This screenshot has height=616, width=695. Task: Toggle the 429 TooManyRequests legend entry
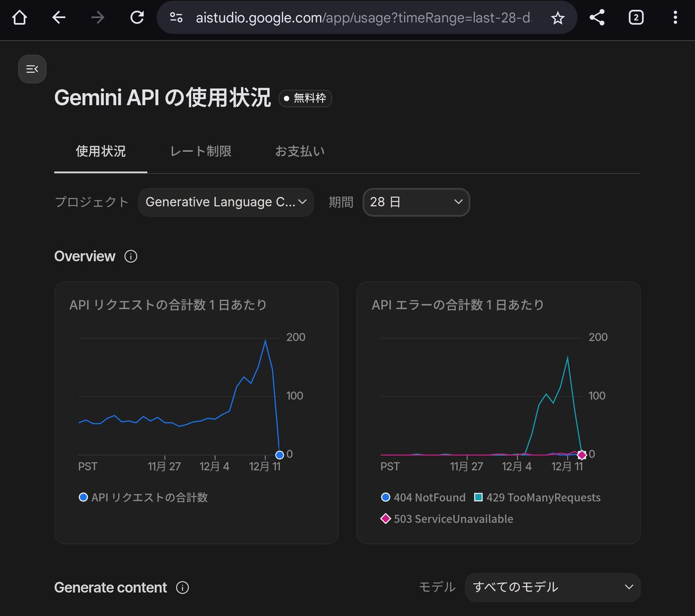539,497
